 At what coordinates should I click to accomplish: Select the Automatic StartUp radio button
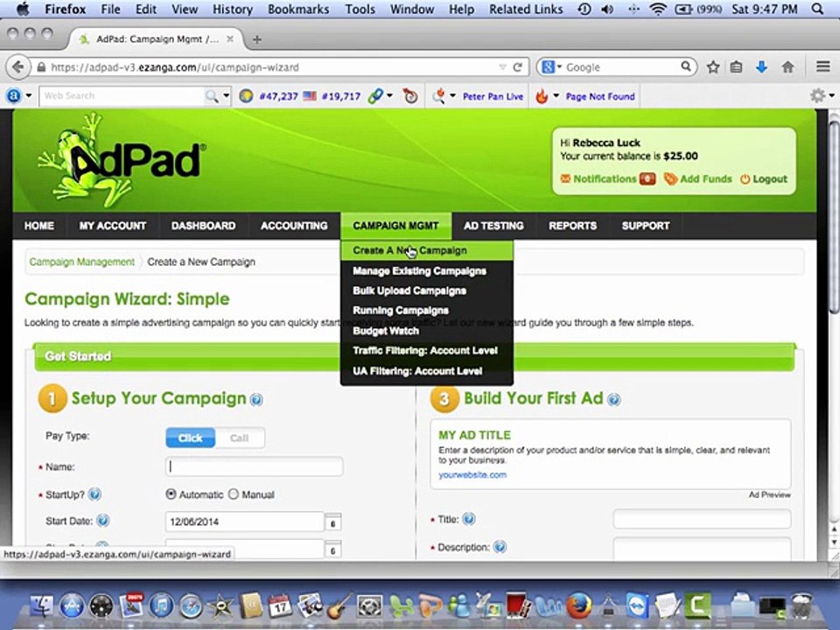(x=171, y=493)
